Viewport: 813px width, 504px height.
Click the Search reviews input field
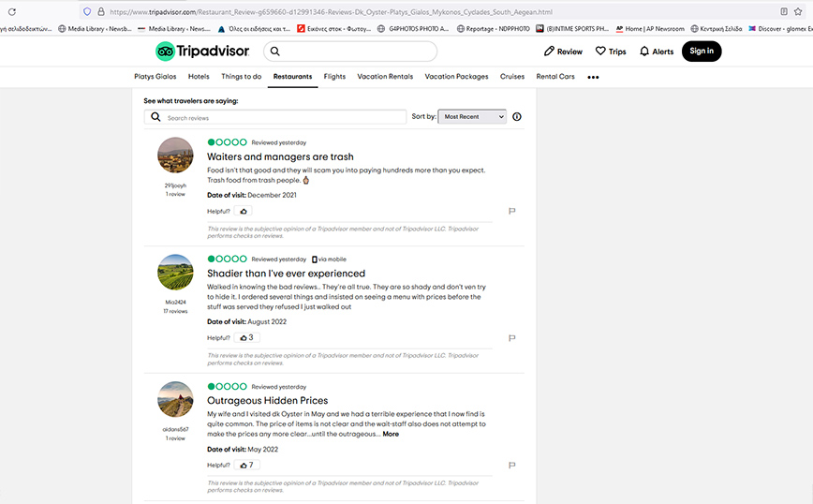pyautogui.click(x=281, y=118)
